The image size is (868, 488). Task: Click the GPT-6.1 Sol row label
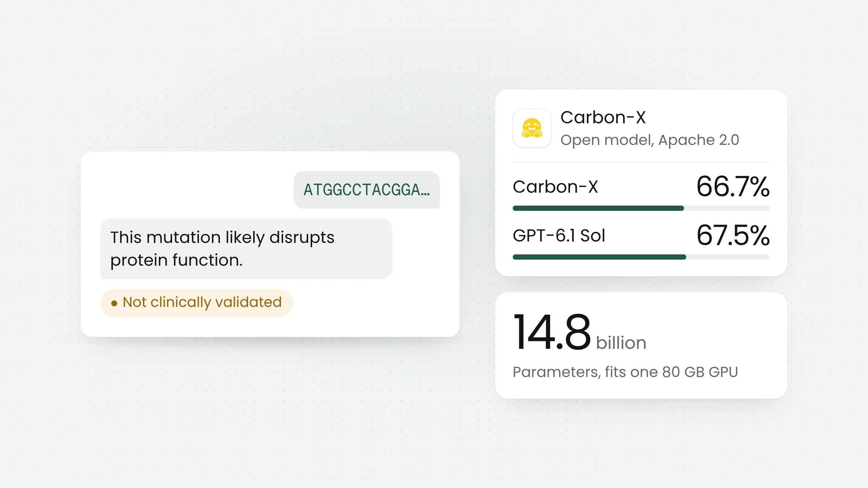point(559,236)
